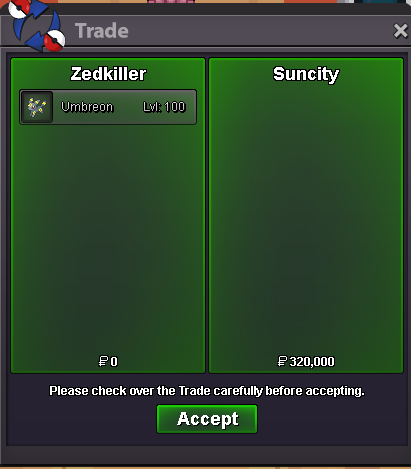
Task: Select the Umbreon sprite icon
Action: pyautogui.click(x=37, y=107)
